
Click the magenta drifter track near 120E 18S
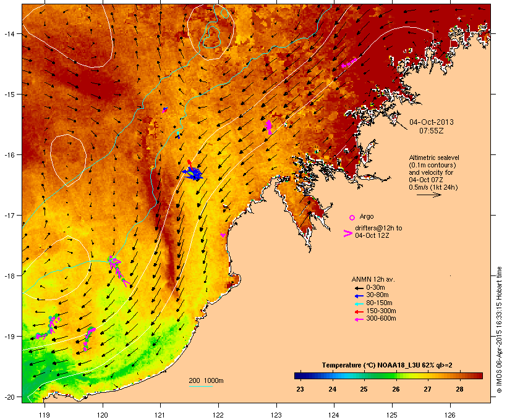pyautogui.click(x=117, y=270)
